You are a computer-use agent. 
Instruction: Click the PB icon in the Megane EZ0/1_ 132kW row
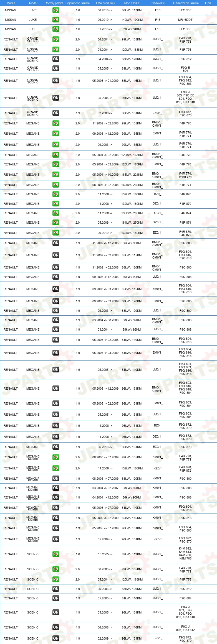click(x=56, y=233)
